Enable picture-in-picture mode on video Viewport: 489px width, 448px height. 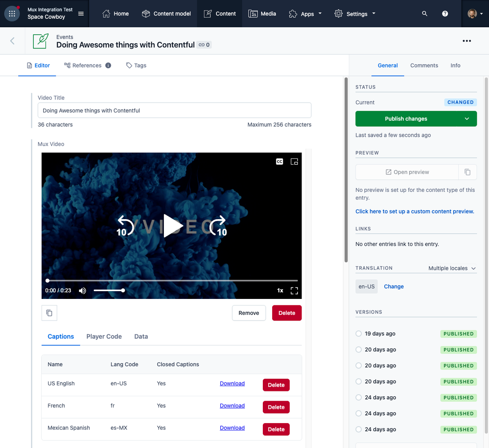294,162
